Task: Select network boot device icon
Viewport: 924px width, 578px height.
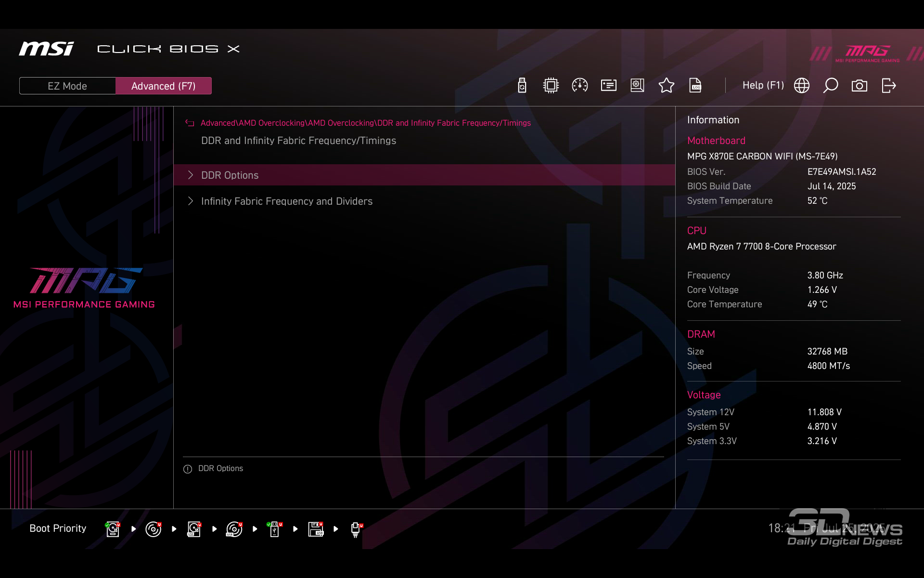Action: [356, 529]
